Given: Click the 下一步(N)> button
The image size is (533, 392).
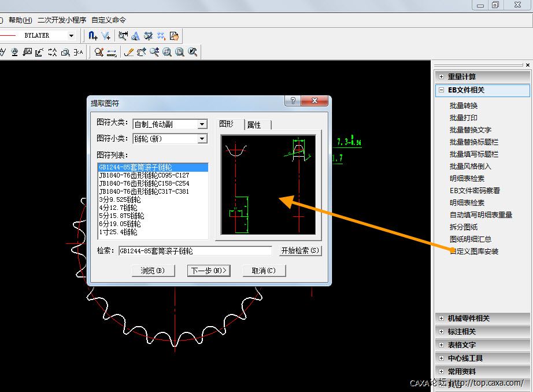Looking at the screenshot, I should point(209,271).
